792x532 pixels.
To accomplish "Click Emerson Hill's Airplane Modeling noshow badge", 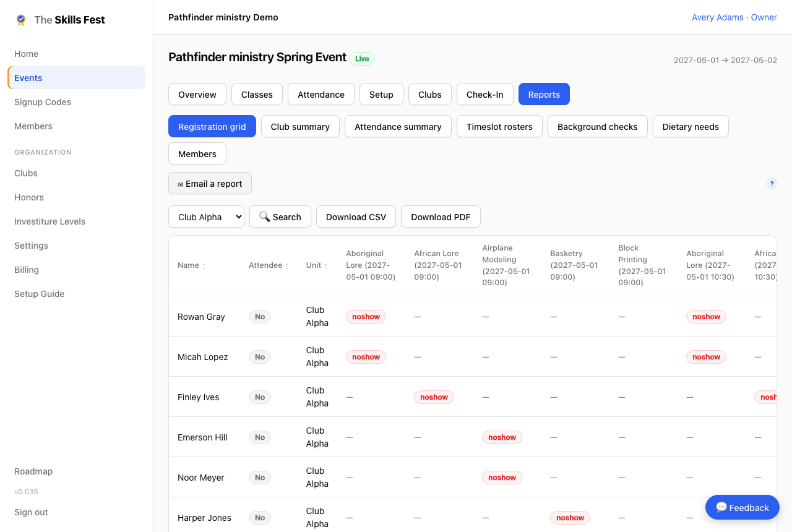I will pos(502,437).
